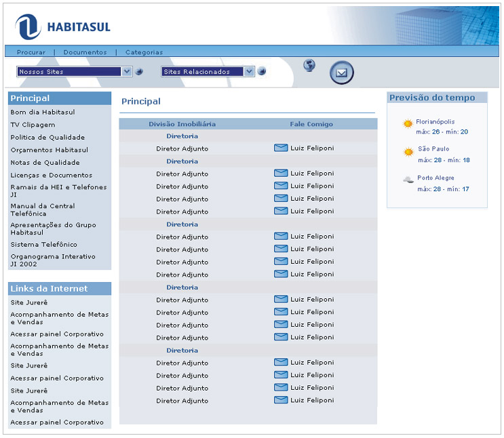Screen dimensions: 504x438
Task: Click the globe icon in the toolbar
Action: (x=309, y=65)
